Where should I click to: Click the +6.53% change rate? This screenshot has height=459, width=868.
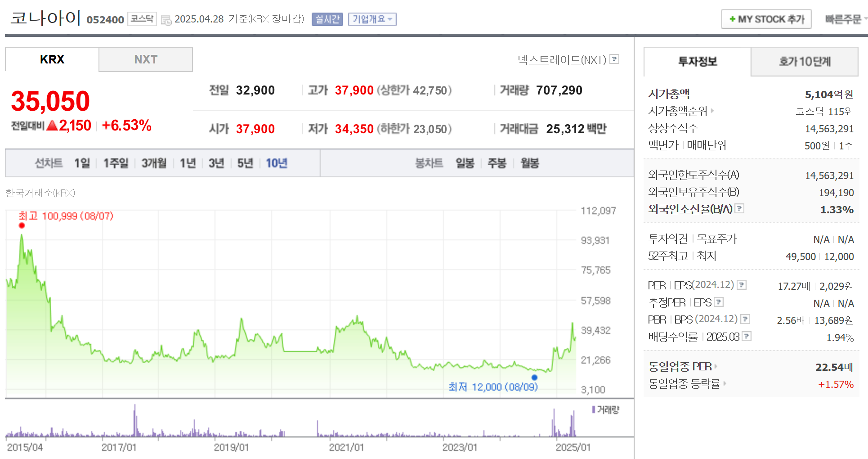[x=127, y=125]
